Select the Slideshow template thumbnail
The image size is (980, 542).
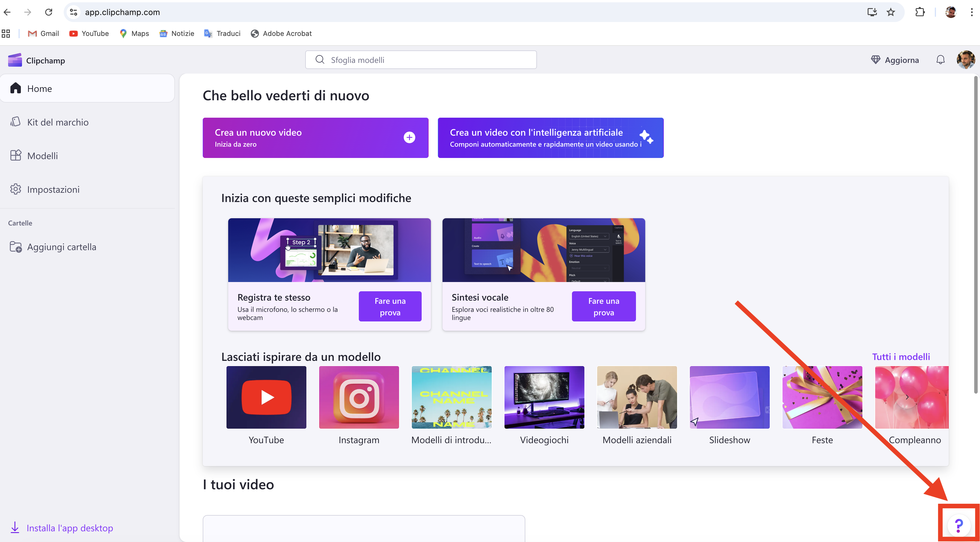(729, 397)
